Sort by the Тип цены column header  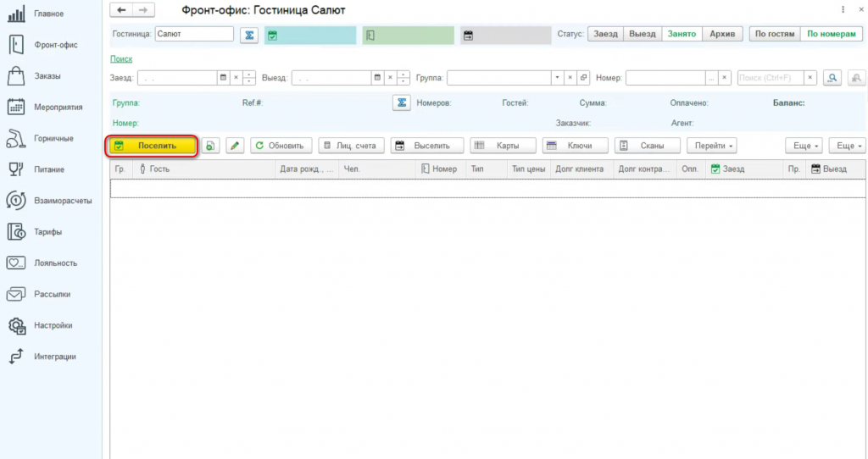tap(529, 169)
